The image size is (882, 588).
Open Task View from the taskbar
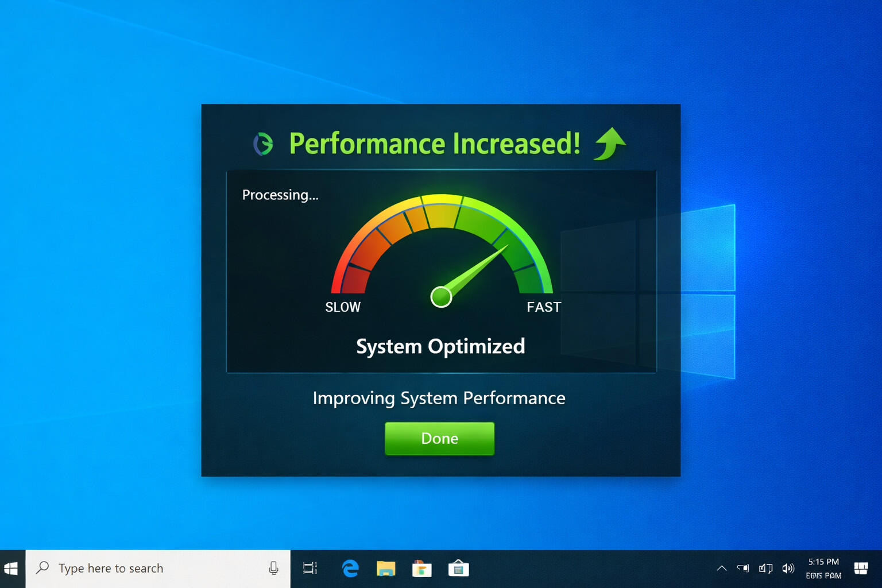[x=310, y=568]
